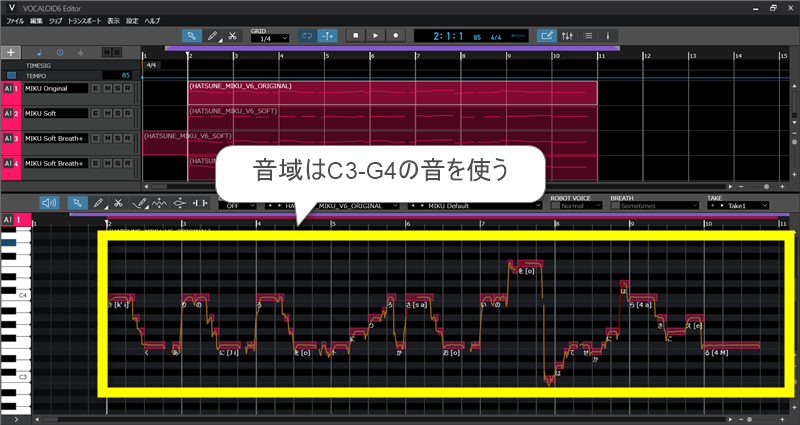The image size is (800, 425).
Task: Start recording with record button
Action: click(395, 36)
